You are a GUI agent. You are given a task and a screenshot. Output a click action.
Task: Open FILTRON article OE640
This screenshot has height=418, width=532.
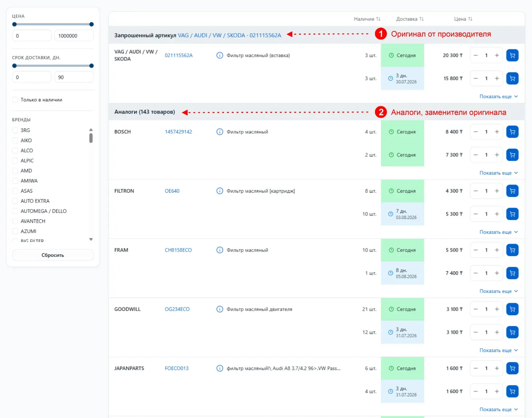click(172, 191)
